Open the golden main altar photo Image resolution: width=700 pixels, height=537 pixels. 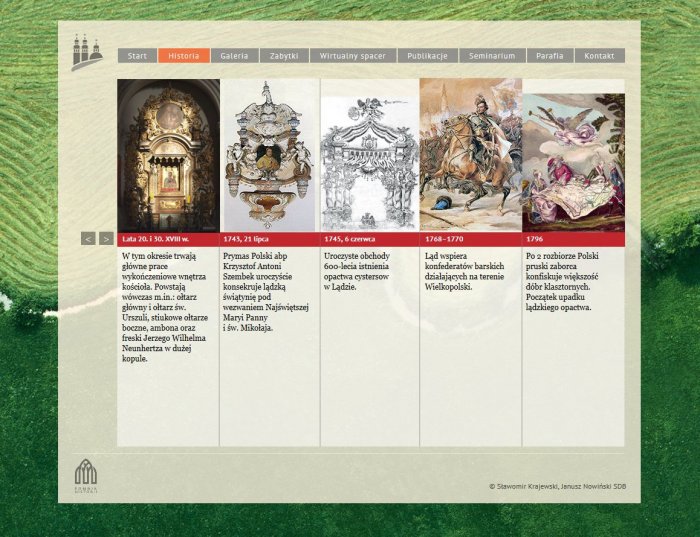pos(168,155)
